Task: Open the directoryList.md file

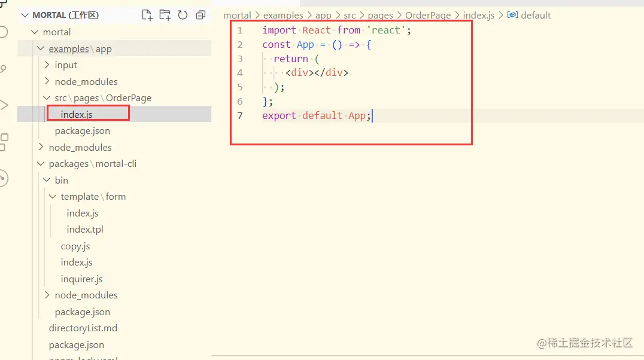Action: 83,328
